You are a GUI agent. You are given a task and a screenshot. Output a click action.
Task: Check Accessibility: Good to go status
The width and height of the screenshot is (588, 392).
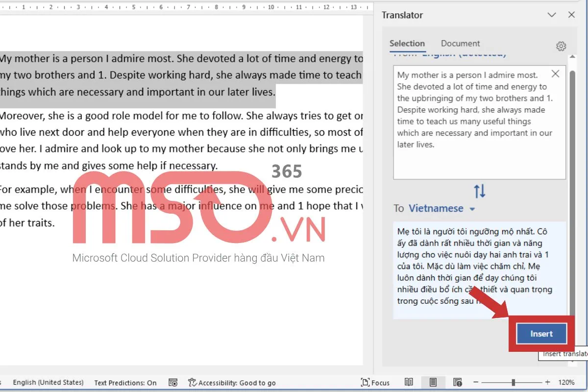(232, 383)
